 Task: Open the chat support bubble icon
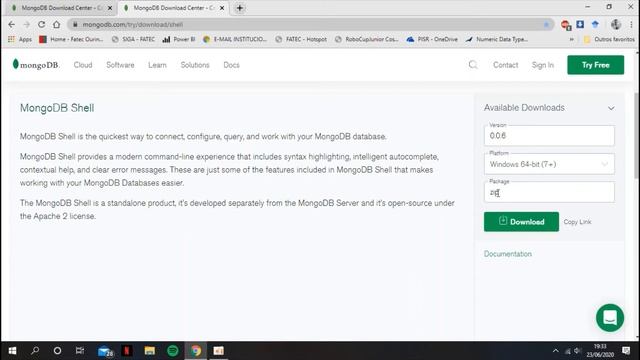pyautogui.click(x=610, y=318)
